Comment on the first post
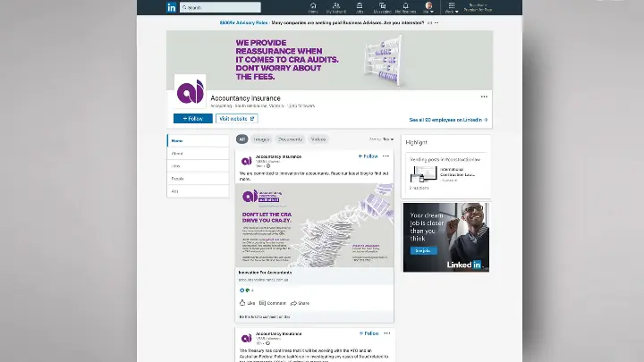Screen dimensions: 644x362 point(272,303)
